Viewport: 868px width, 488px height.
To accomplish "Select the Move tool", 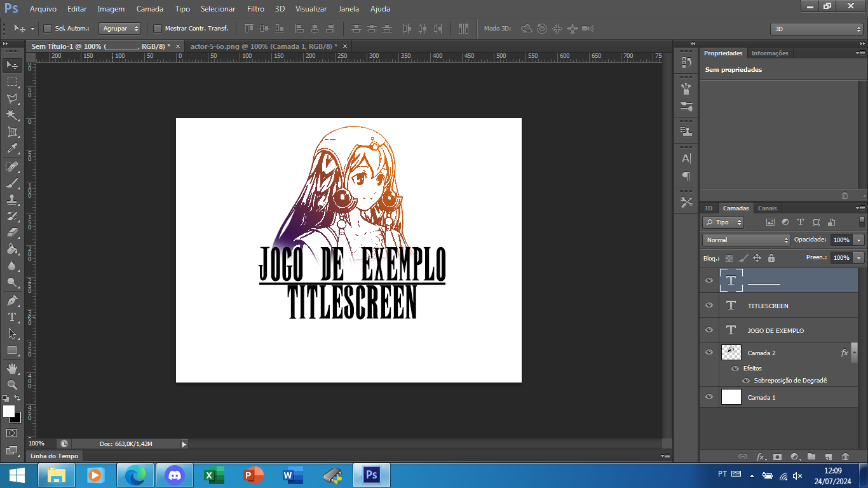I will coord(12,65).
